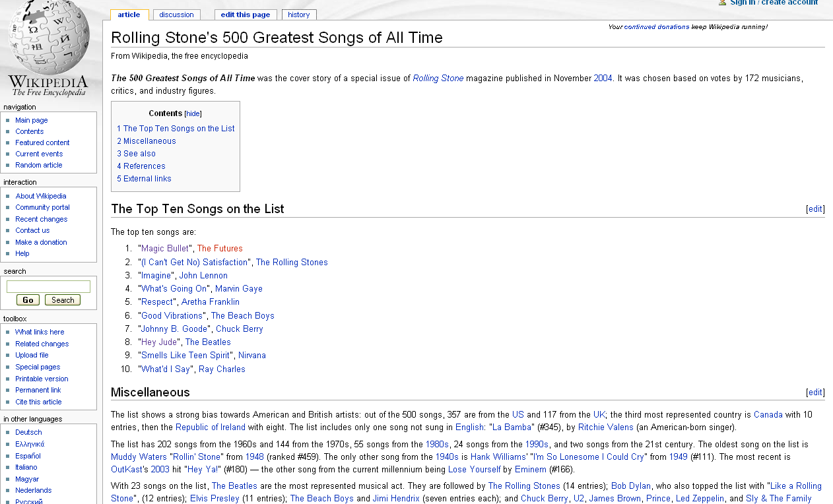Hide the Contents box using [hide]

[x=193, y=113]
